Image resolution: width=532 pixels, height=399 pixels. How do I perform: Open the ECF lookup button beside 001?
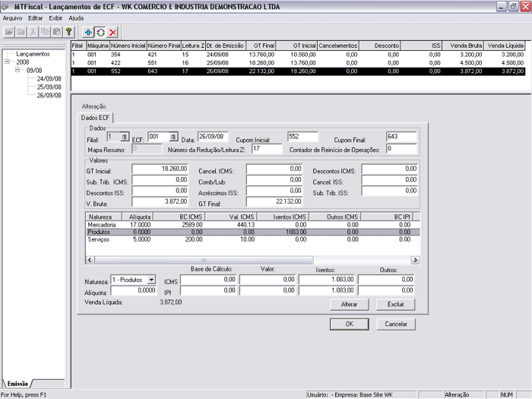point(173,137)
